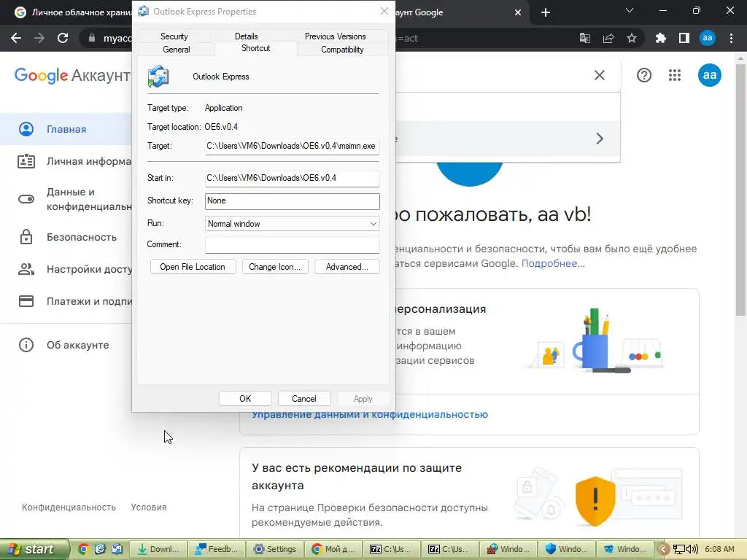This screenshot has width=747, height=560.
Task: Switch to General tab in Properties dialog
Action: click(177, 50)
